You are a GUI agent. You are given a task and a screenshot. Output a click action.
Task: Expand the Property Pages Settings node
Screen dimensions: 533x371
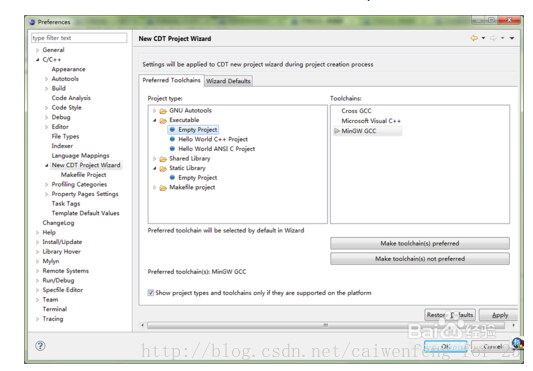[x=47, y=194]
